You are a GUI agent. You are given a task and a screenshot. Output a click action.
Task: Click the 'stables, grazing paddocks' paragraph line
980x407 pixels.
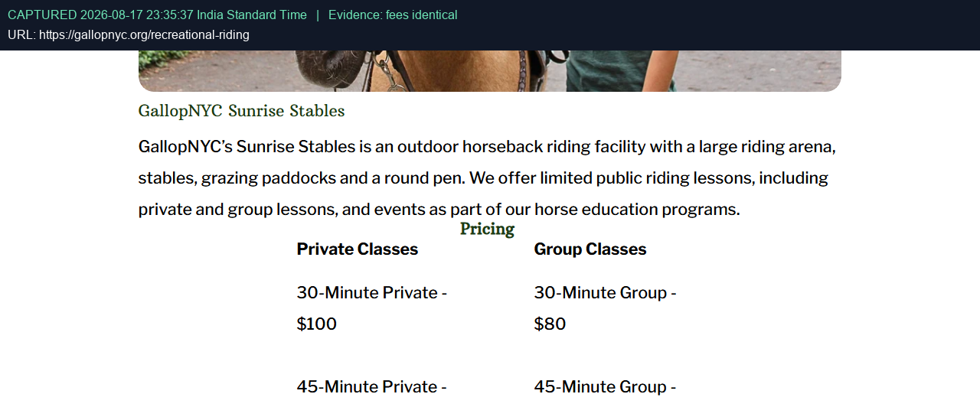pos(483,178)
